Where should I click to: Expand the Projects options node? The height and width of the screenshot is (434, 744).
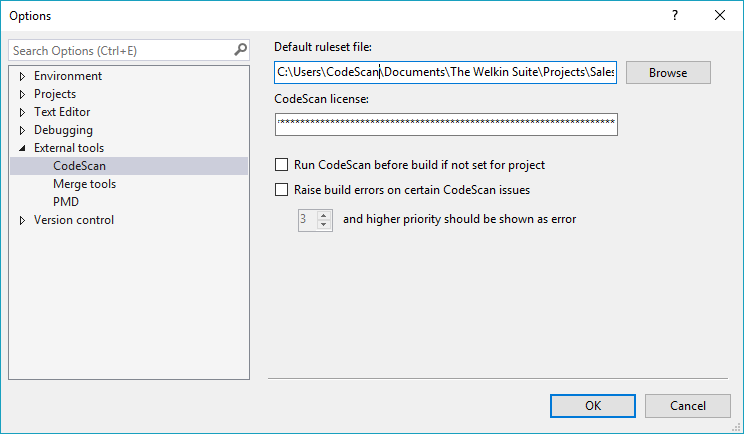click(22, 94)
